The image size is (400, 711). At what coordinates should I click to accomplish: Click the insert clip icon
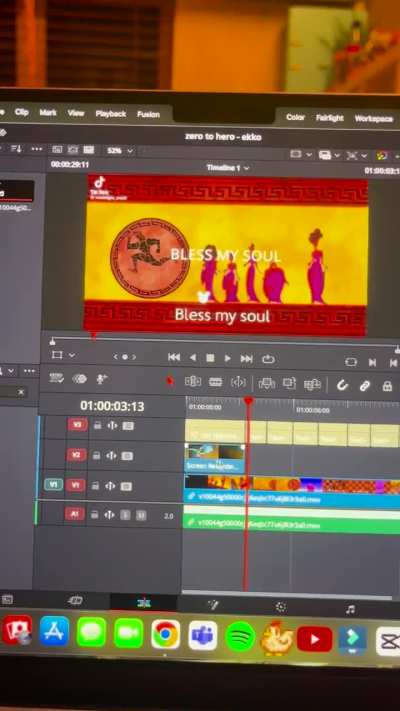tap(267, 384)
